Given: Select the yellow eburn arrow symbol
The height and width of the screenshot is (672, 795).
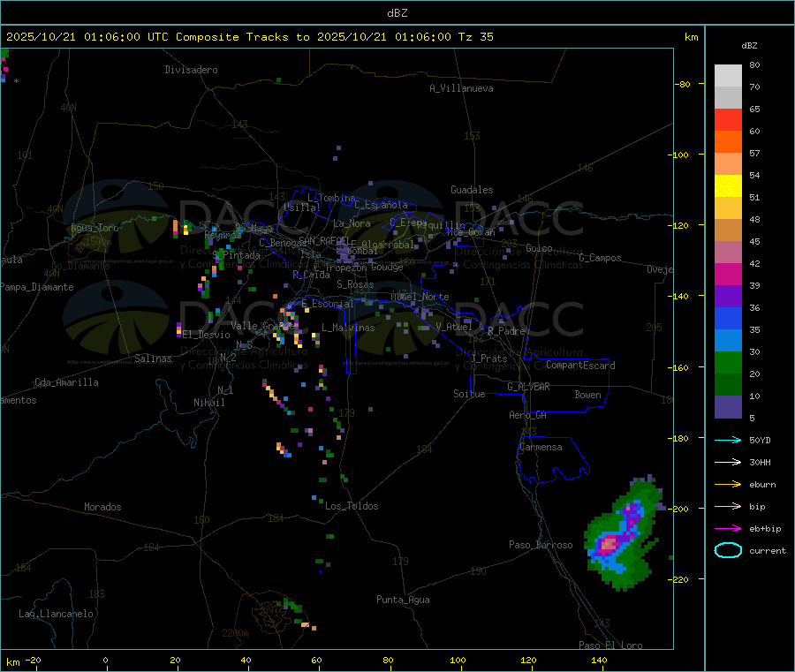Looking at the screenshot, I should coord(728,484).
